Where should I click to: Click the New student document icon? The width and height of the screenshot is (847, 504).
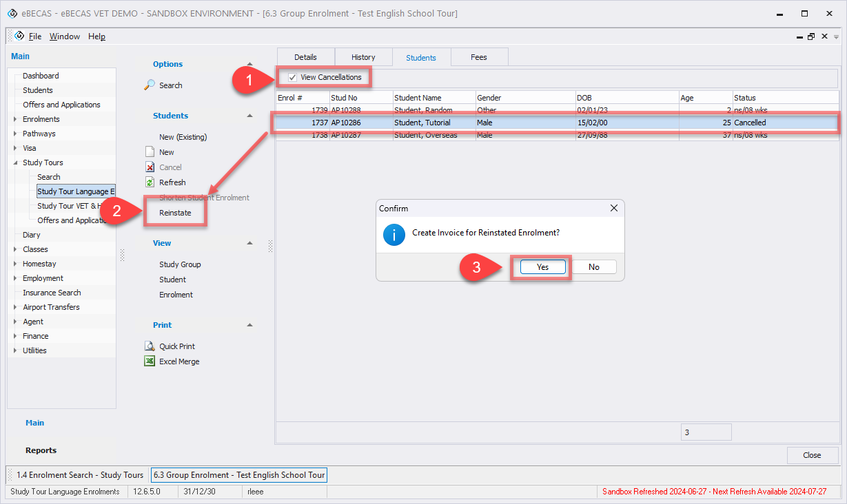pos(150,152)
